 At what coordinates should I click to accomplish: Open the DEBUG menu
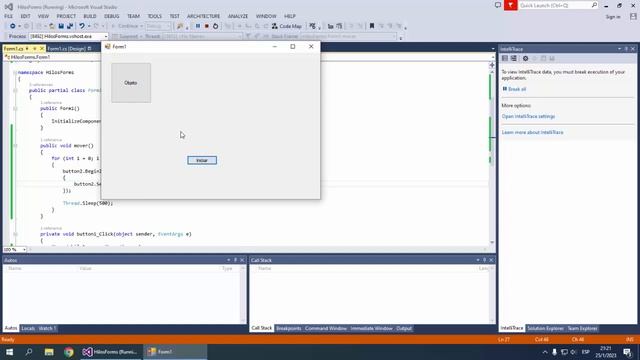point(111,16)
